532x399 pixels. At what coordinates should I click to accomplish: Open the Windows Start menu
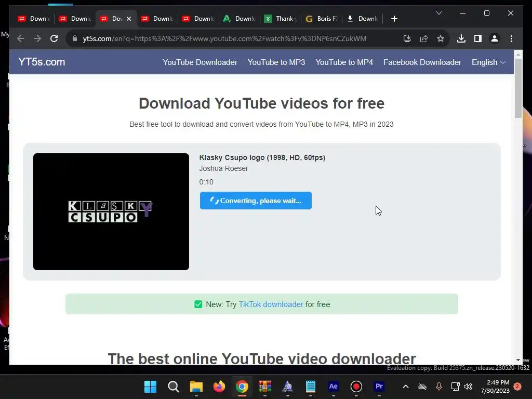click(150, 387)
